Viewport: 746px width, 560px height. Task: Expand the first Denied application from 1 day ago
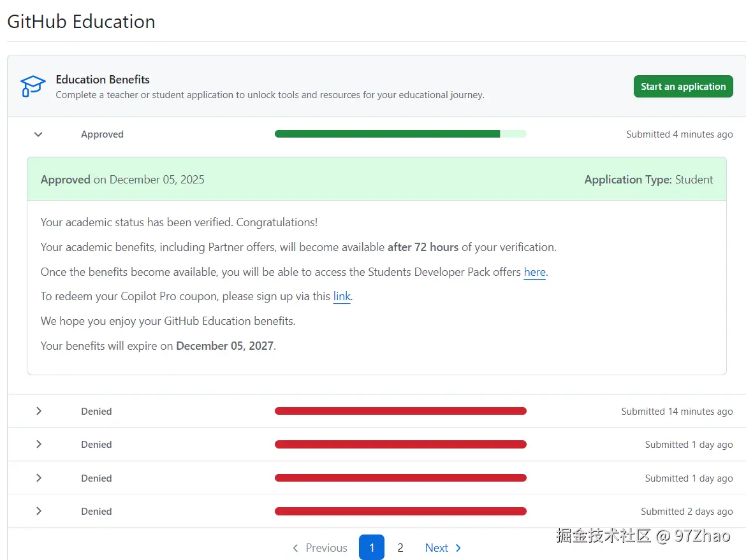pos(38,444)
